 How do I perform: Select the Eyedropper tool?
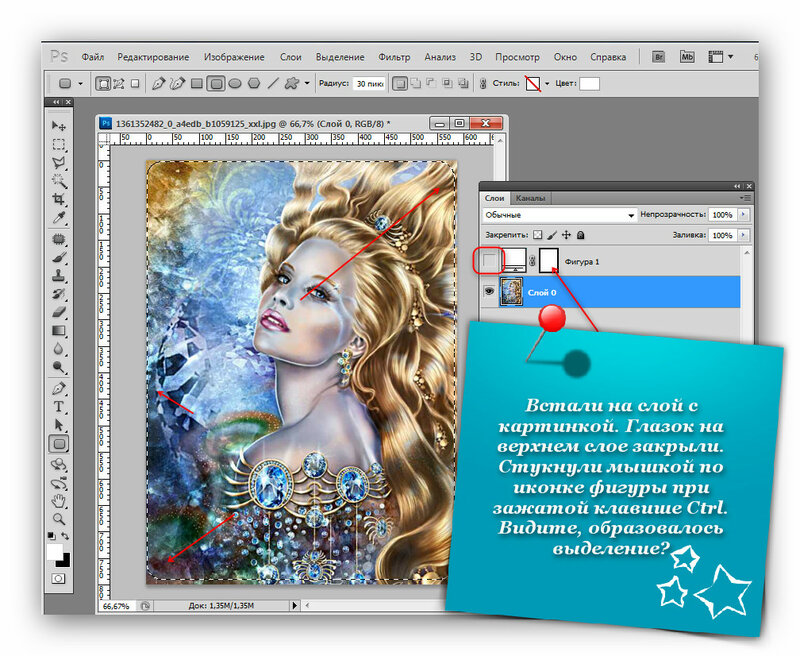(59, 218)
